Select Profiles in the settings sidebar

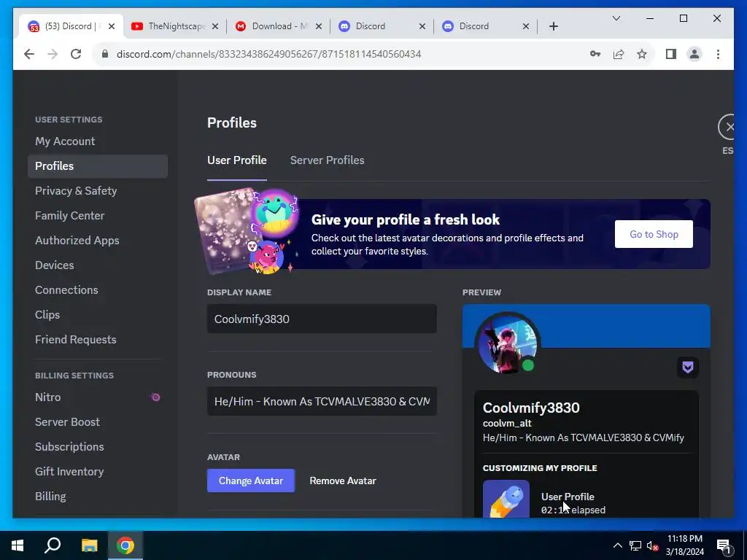(x=98, y=166)
